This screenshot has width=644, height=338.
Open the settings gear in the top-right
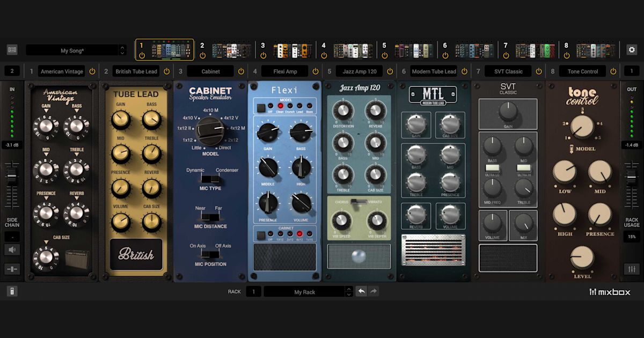point(632,48)
